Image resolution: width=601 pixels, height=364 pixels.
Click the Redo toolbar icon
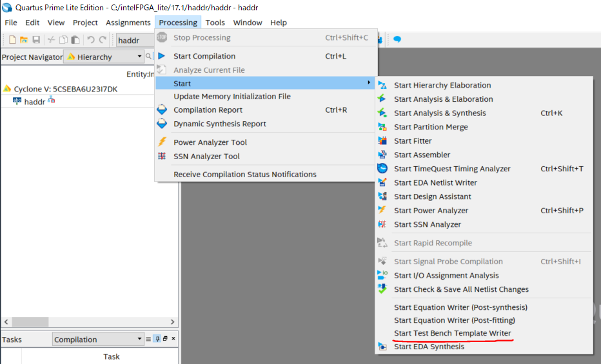103,40
